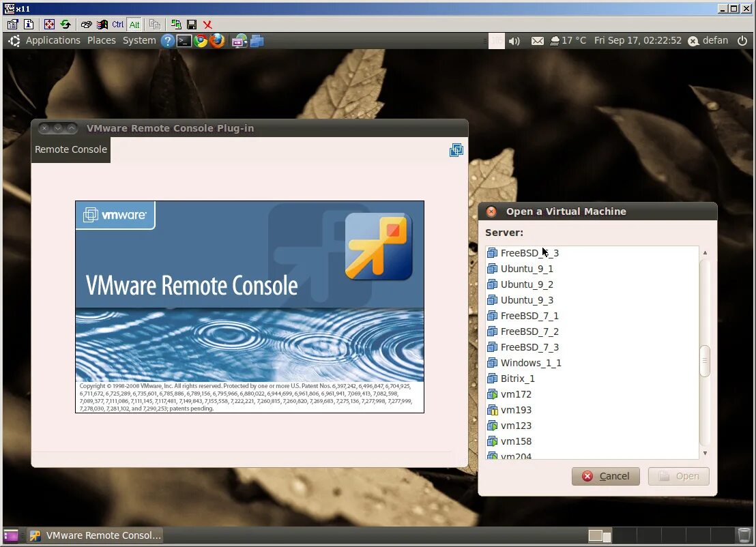Launch VMware launcher in top panel

257,42
